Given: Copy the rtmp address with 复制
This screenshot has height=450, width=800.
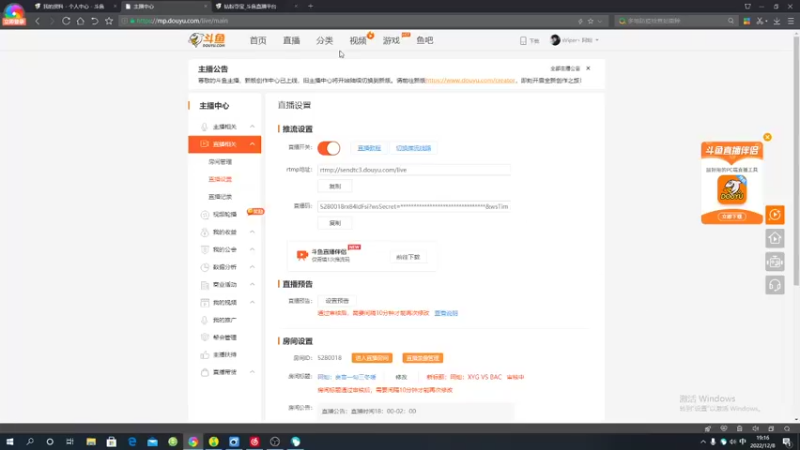Looking at the screenshot, I should 335,186.
